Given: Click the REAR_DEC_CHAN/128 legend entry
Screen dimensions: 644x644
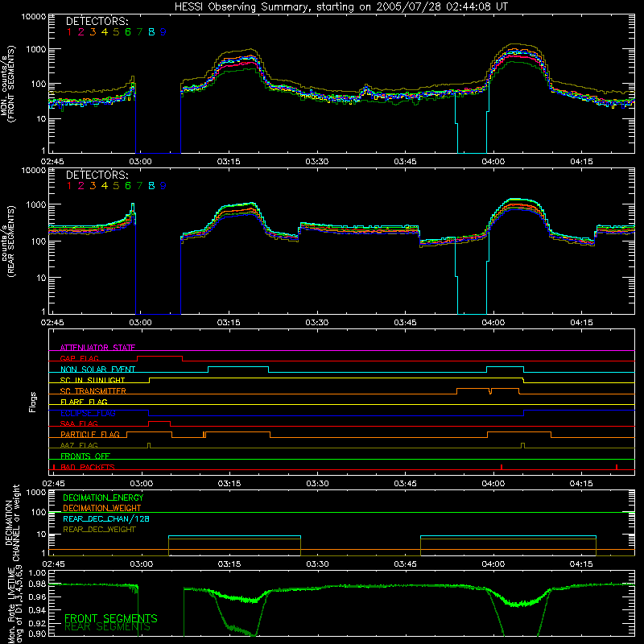Looking at the screenshot, I should pos(106,518).
